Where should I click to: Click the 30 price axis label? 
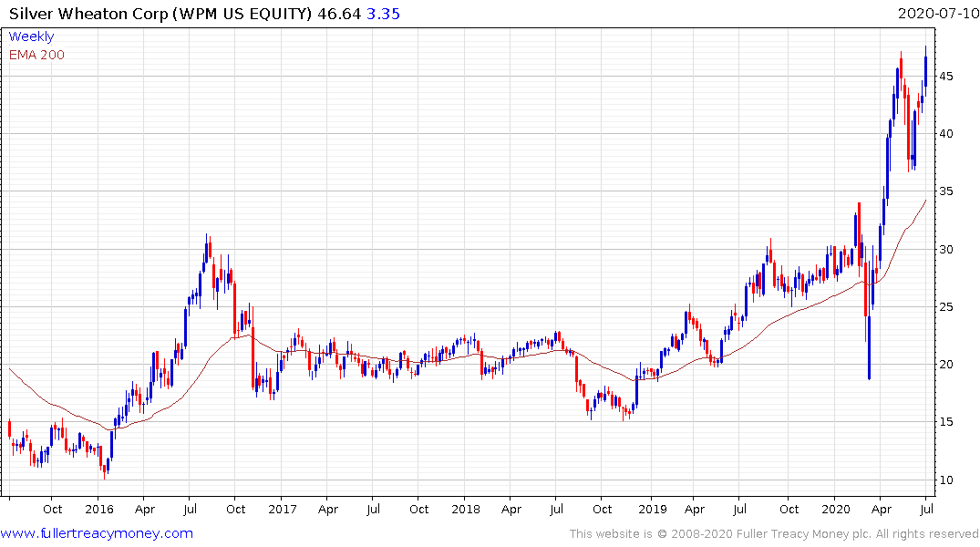945,250
